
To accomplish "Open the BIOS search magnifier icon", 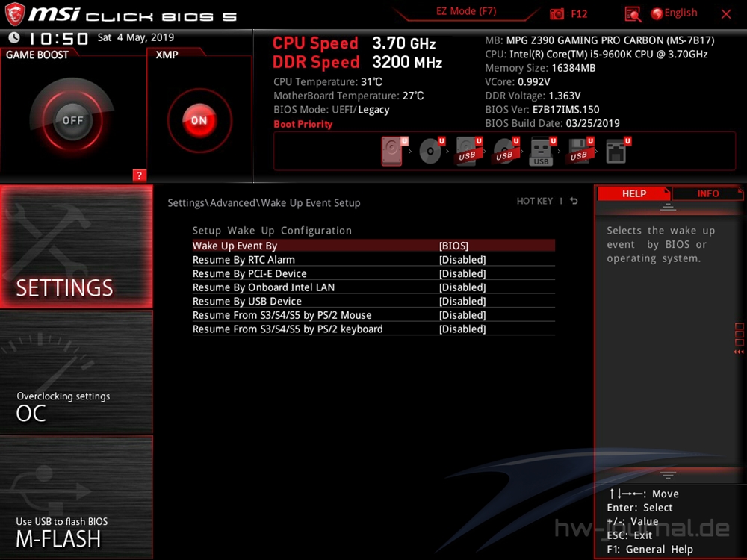I will pyautogui.click(x=633, y=14).
